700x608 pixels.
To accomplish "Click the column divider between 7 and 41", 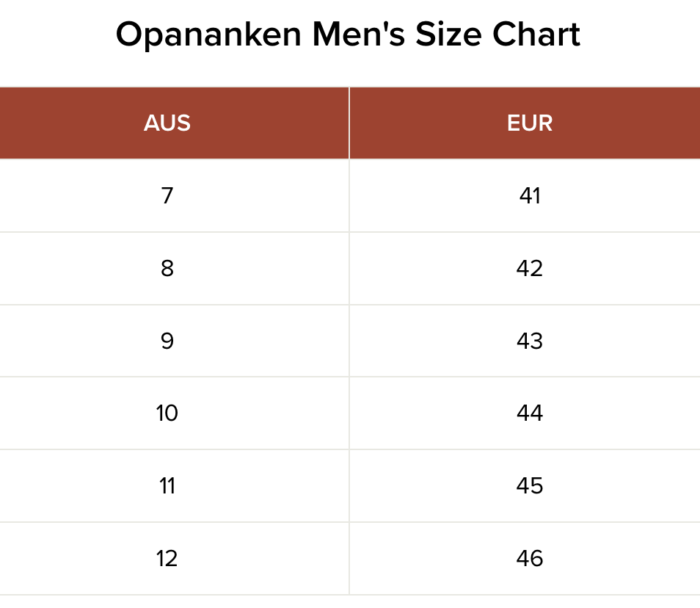I will coord(349,196).
